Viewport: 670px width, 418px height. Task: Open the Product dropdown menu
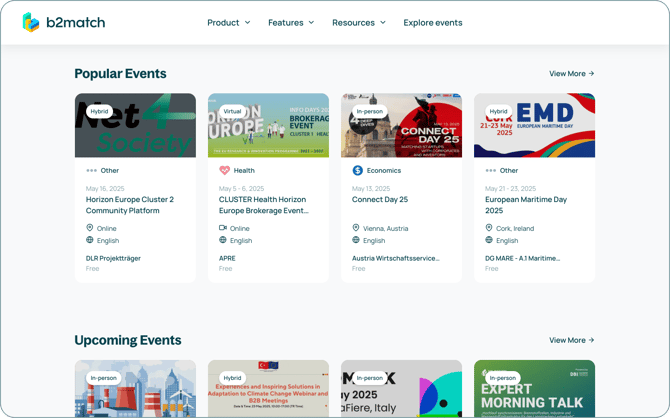point(229,23)
